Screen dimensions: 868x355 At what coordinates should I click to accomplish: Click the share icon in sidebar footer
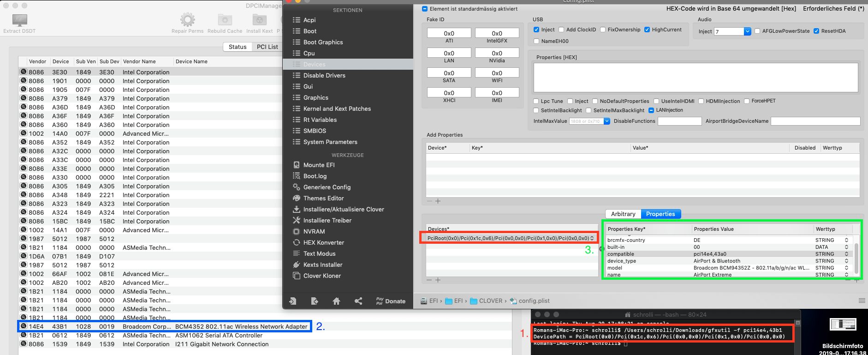coord(358,301)
